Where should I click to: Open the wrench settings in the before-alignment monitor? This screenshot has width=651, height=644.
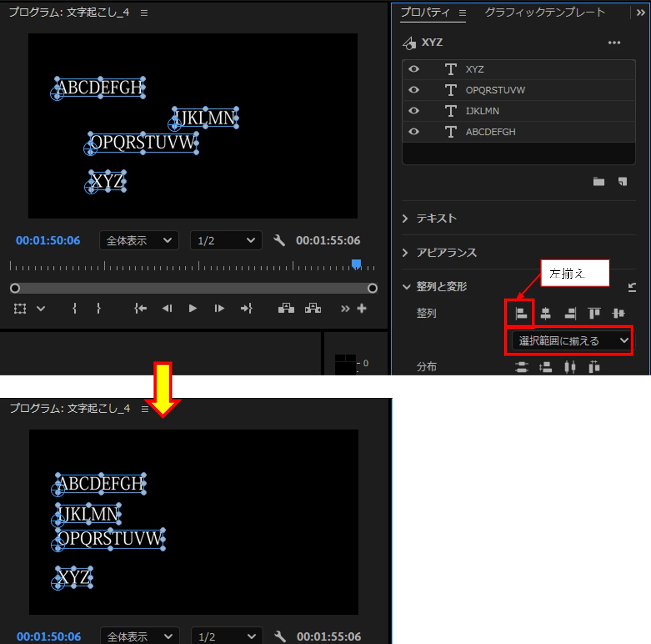click(279, 240)
